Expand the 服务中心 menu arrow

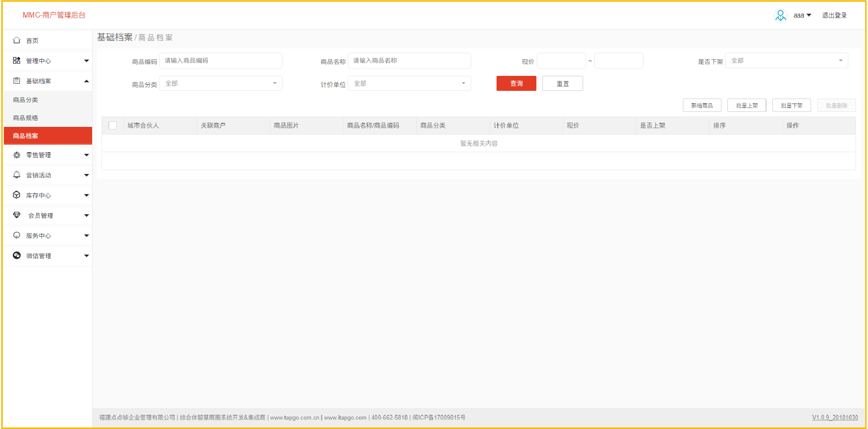pos(87,236)
